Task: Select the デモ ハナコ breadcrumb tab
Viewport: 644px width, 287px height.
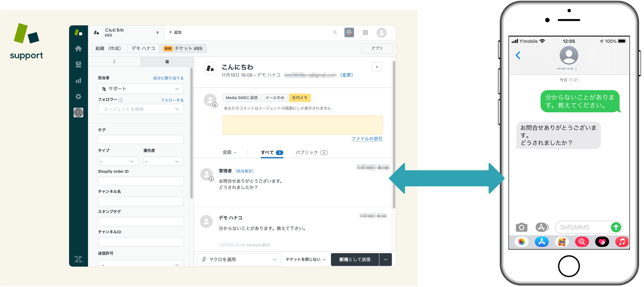Action: [x=143, y=48]
